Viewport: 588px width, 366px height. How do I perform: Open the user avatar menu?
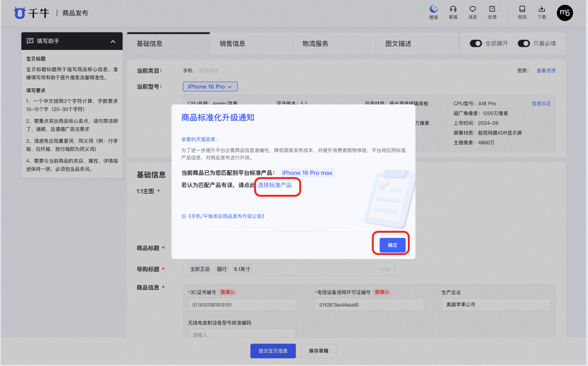[x=565, y=13]
